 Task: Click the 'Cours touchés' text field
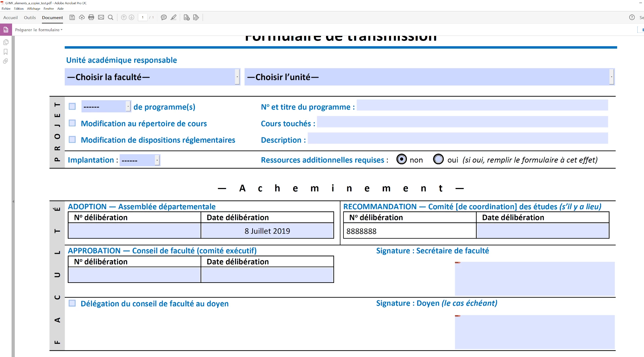[463, 122]
